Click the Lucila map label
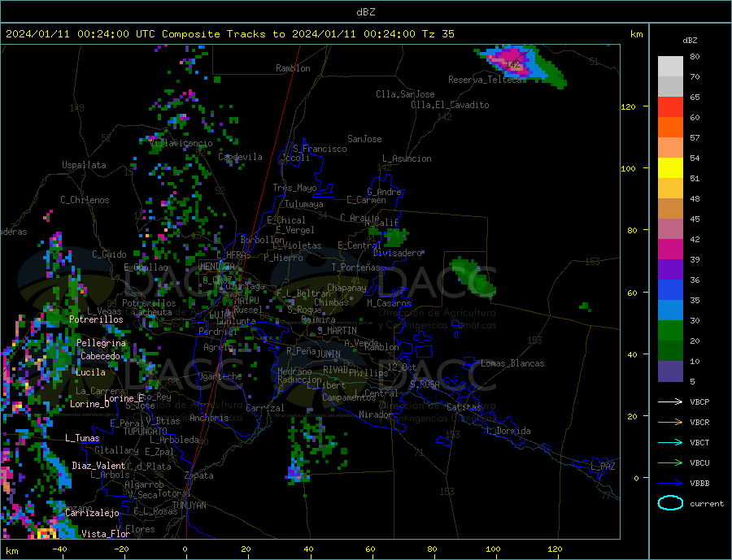The image size is (732, 560). (90, 372)
